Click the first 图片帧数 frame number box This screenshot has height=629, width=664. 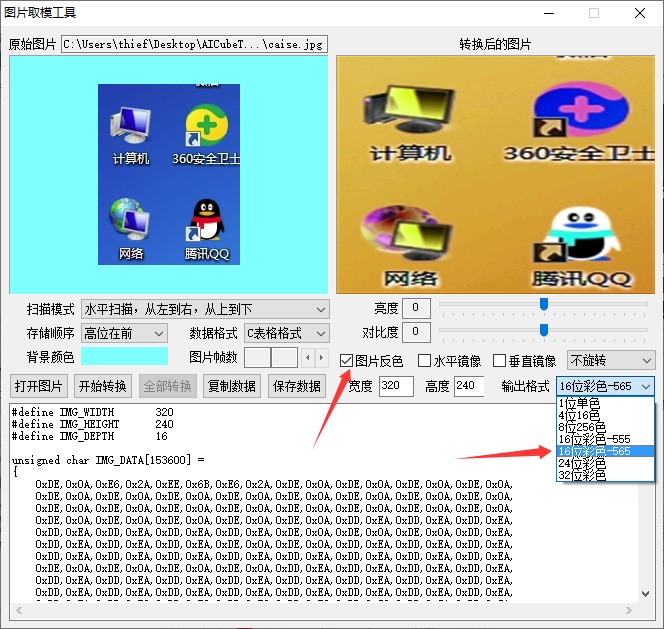pyautogui.click(x=257, y=357)
